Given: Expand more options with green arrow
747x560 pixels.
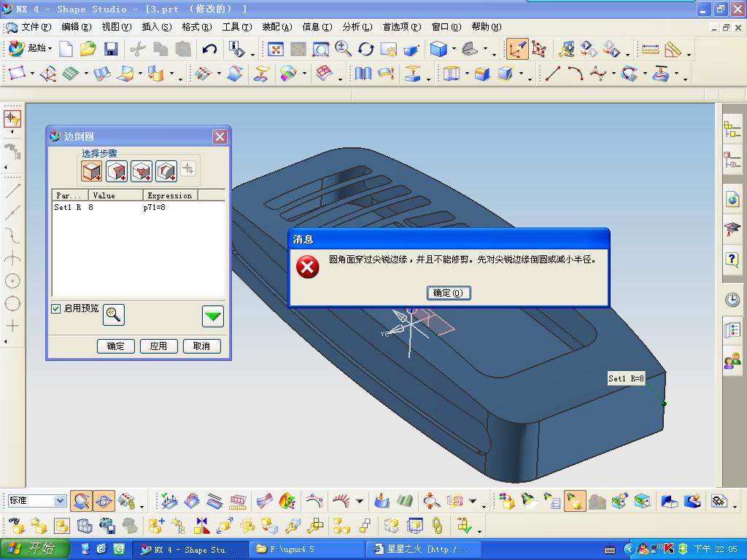Looking at the screenshot, I should [x=212, y=316].
